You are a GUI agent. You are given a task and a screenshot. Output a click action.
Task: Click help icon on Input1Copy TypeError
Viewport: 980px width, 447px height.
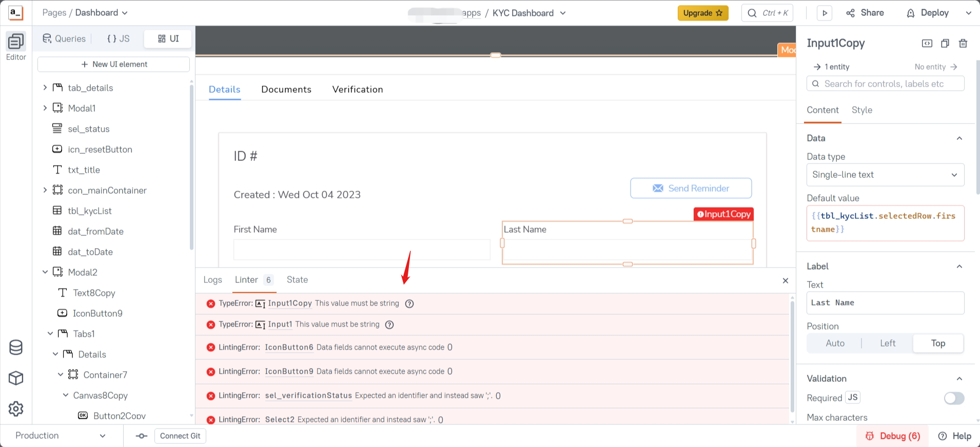pos(409,303)
